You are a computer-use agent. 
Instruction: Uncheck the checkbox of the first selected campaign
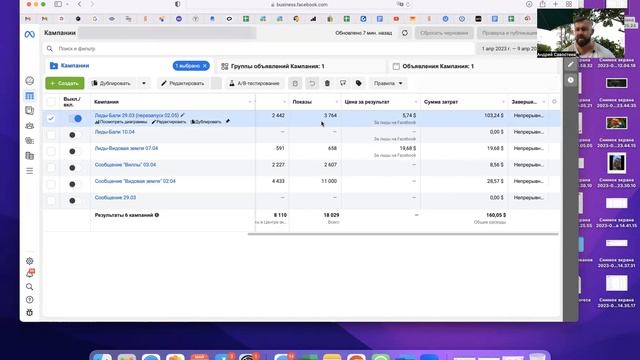(51, 118)
